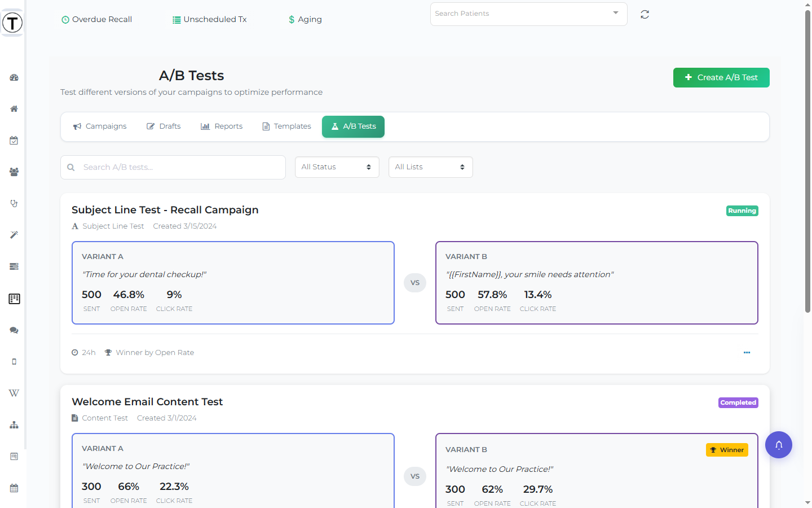
Task: Open the notification bell floating button
Action: coord(779,445)
